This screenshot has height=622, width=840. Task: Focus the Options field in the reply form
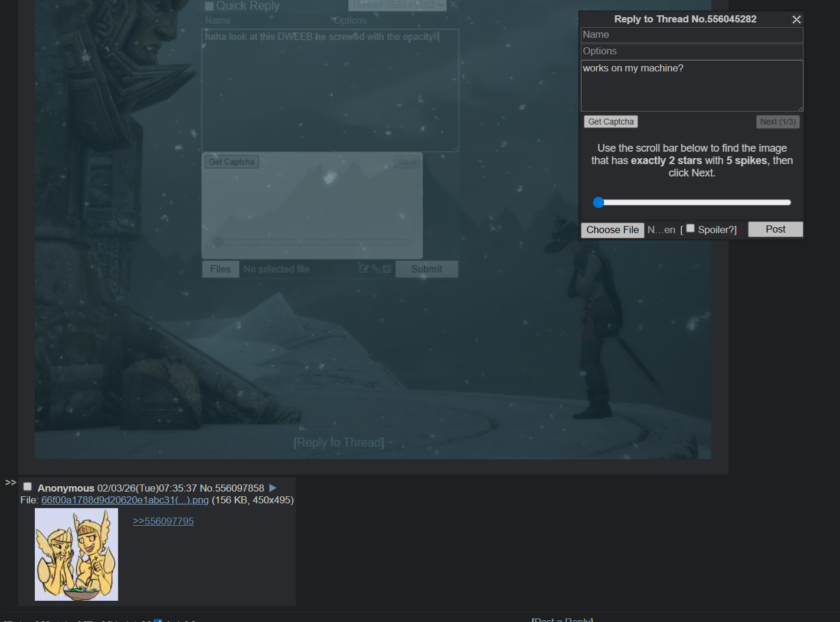point(692,51)
